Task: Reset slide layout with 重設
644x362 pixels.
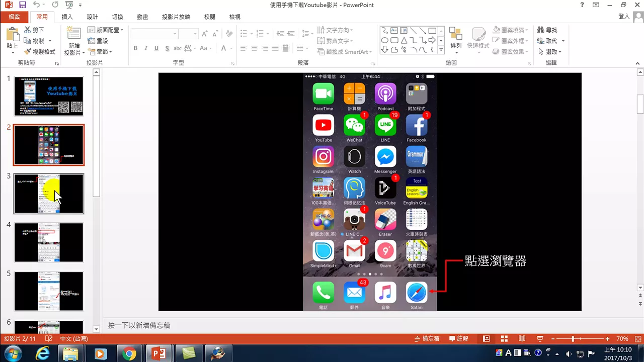Action: tap(98, 41)
